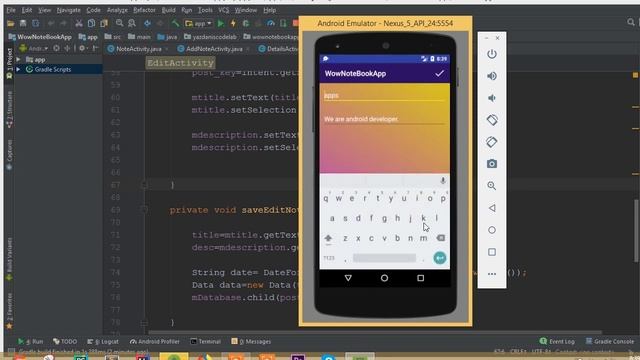Viewport: 640px width, 360px height.
Task: Open the Android project view dropdown
Action: click(33, 48)
